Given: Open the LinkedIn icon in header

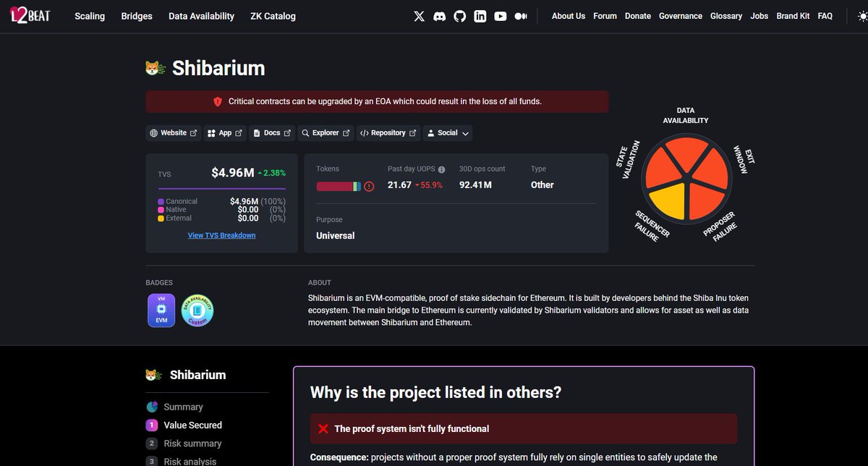Looking at the screenshot, I should point(480,16).
